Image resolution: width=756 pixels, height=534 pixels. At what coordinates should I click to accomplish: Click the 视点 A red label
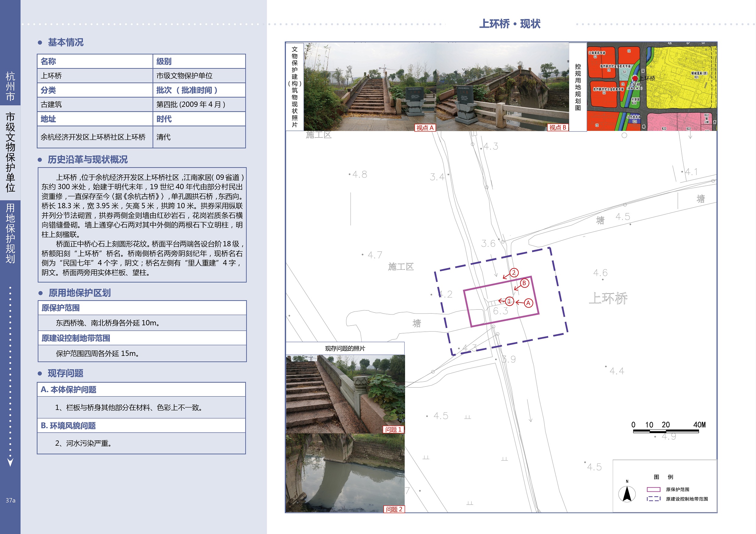point(425,128)
